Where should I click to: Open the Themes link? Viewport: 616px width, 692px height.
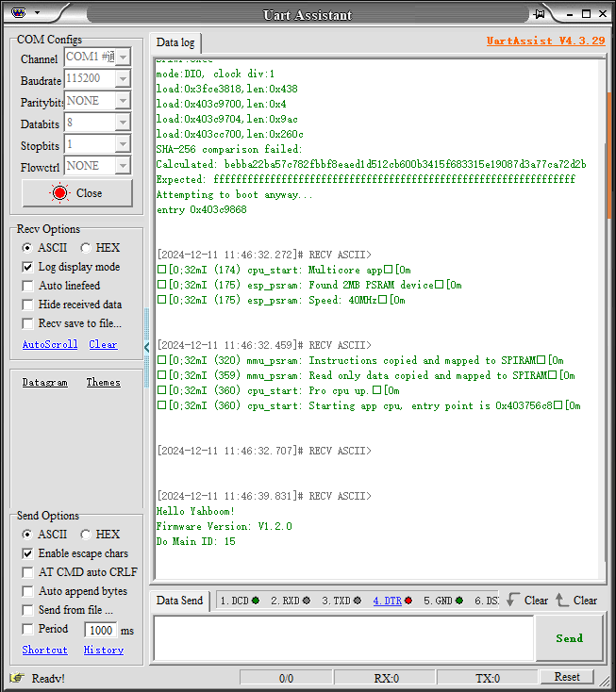click(x=104, y=382)
